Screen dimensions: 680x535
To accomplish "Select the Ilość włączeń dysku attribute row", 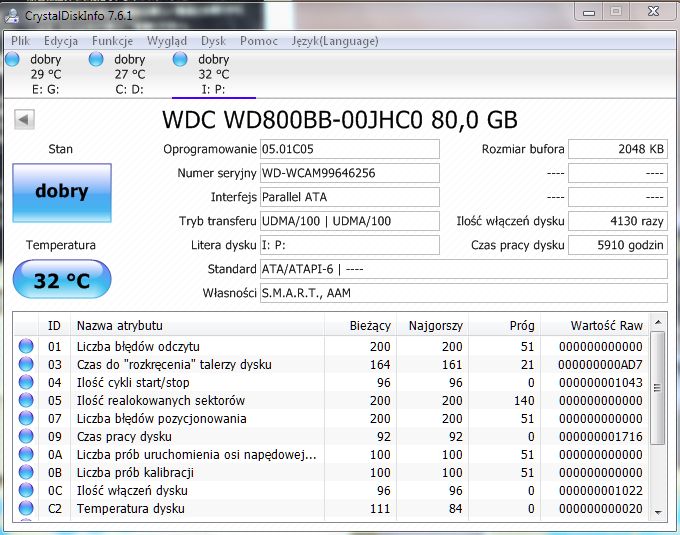I will (x=332, y=490).
